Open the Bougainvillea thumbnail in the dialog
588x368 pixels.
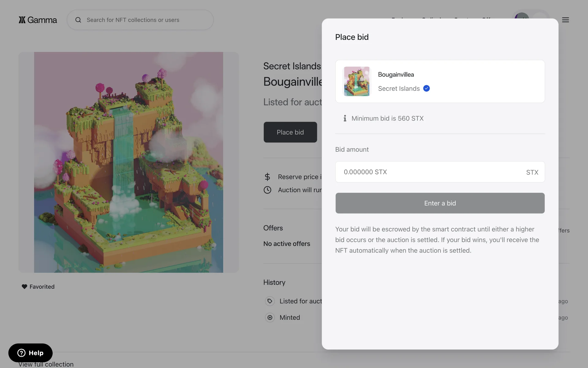(x=356, y=81)
